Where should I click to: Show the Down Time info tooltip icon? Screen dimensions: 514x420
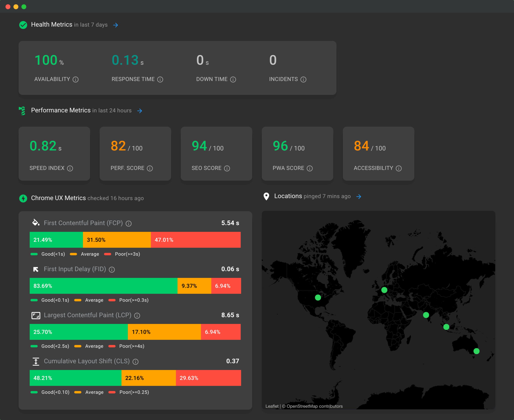click(x=233, y=79)
